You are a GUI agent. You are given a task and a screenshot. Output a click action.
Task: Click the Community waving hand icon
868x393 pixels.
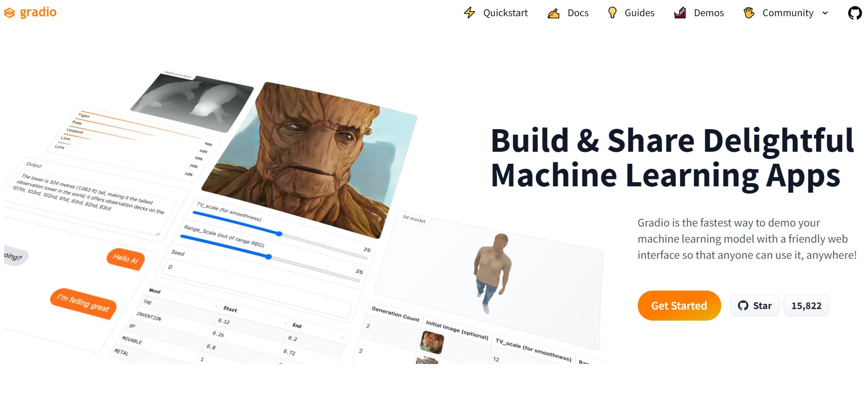[x=749, y=12]
